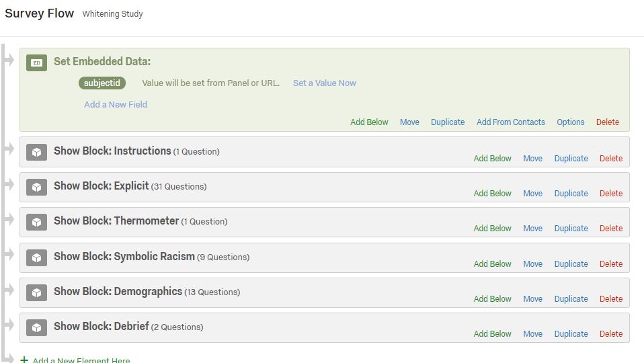Duplicate the Explicit block

click(x=571, y=193)
